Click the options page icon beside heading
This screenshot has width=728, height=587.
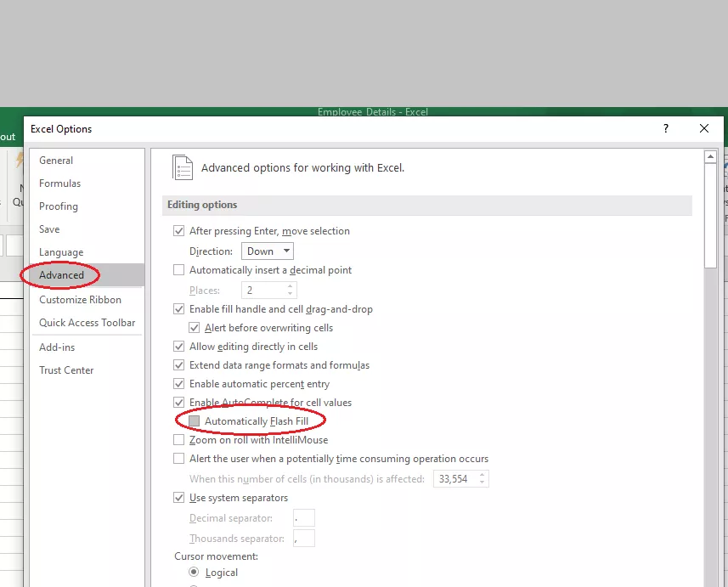183,167
